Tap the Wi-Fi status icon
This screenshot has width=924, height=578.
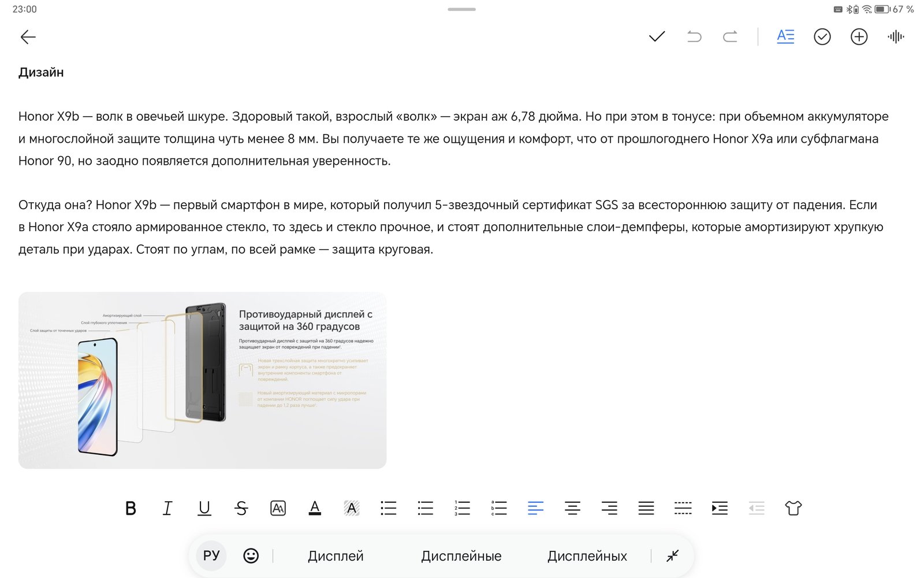(867, 9)
